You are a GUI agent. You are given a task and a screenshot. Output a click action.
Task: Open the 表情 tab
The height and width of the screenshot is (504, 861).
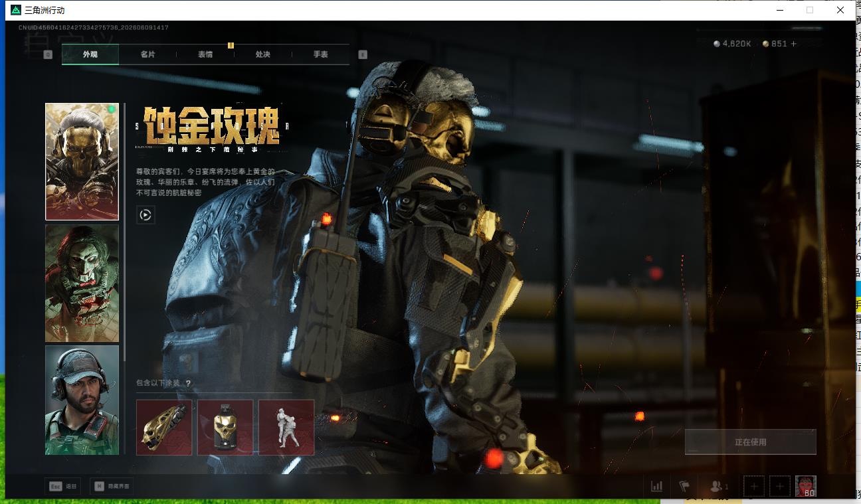click(205, 54)
